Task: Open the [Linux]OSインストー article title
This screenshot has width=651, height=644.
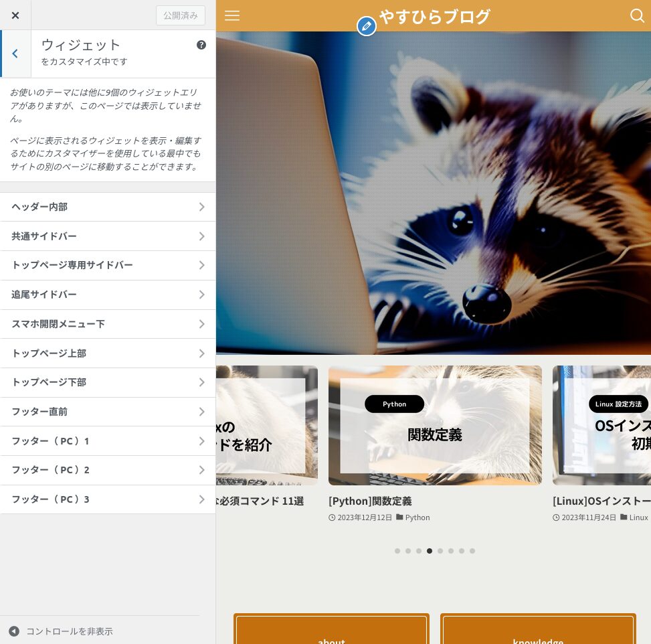Action: click(x=601, y=501)
